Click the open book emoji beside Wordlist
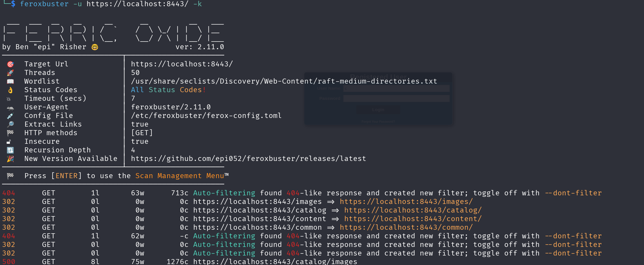This screenshot has width=644, height=265. 10,82
